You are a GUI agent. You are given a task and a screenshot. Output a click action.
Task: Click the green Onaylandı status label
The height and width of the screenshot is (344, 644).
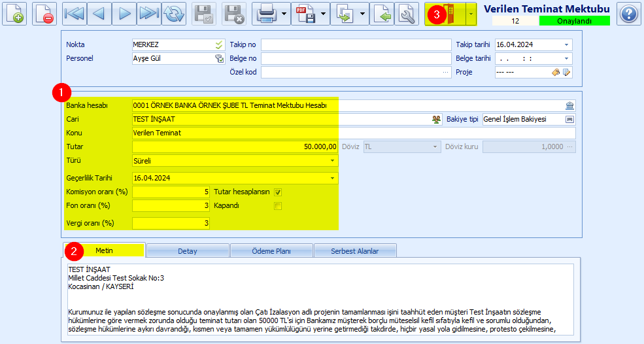click(x=574, y=21)
